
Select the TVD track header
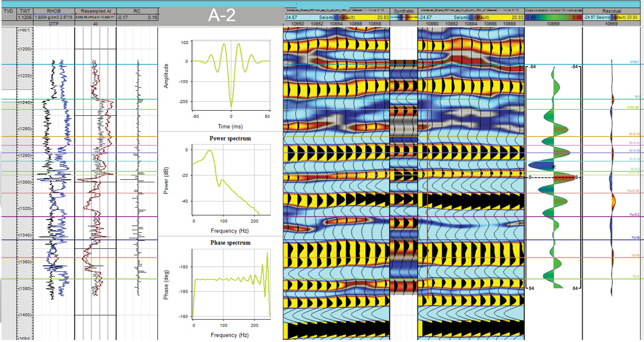(x=8, y=11)
